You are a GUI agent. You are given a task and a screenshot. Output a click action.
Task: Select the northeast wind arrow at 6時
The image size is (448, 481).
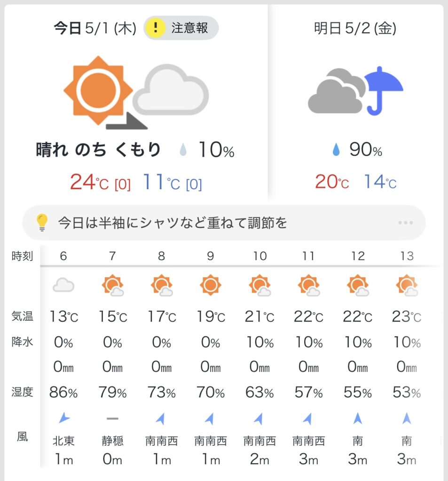(x=64, y=418)
